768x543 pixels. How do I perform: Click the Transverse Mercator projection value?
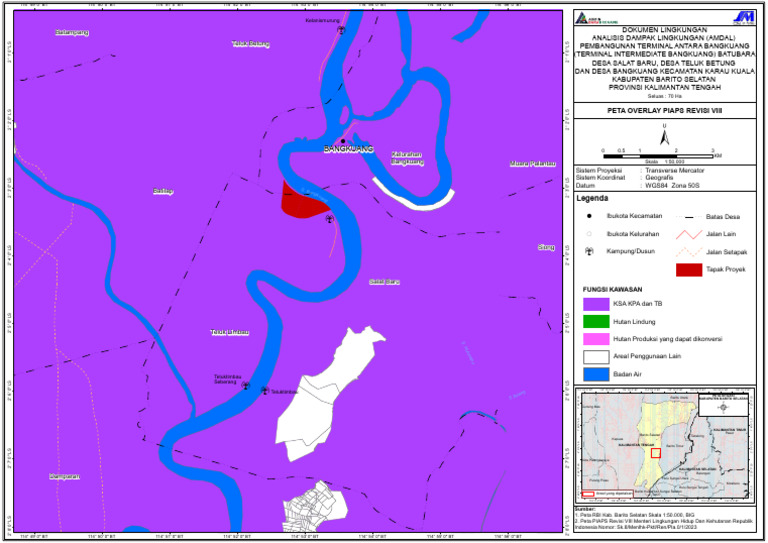coord(675,170)
